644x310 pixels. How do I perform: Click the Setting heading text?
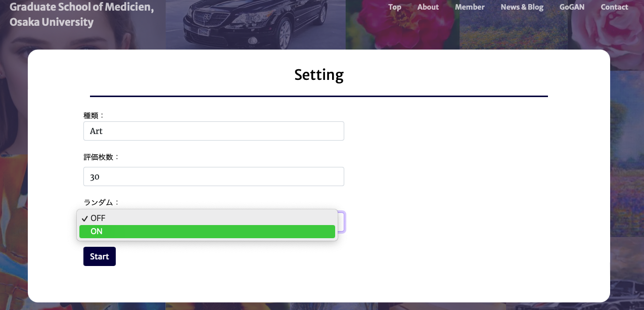tap(319, 75)
